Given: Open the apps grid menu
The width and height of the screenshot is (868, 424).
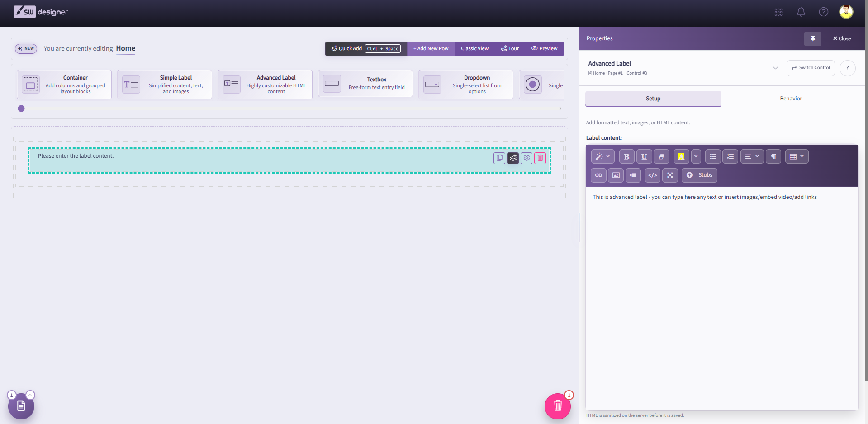Looking at the screenshot, I should 778,12.
